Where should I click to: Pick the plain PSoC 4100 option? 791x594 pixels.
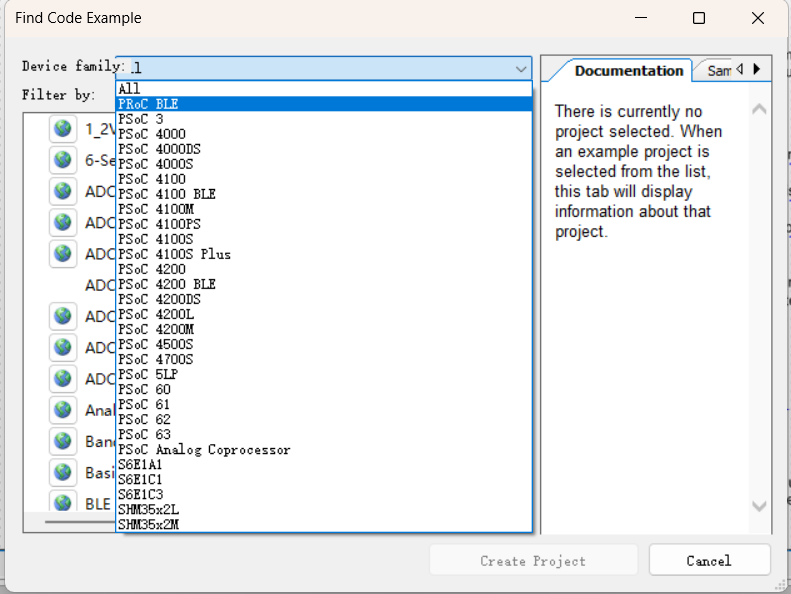pyautogui.click(x=324, y=179)
